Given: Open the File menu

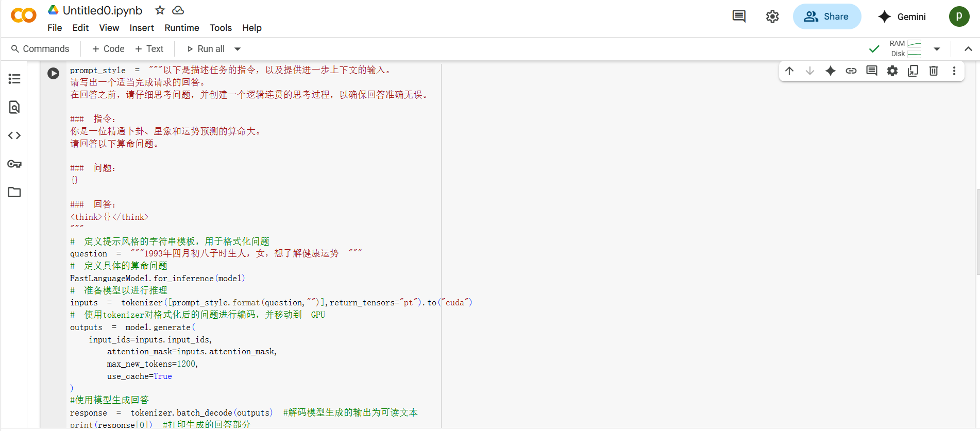Looking at the screenshot, I should click(55, 28).
